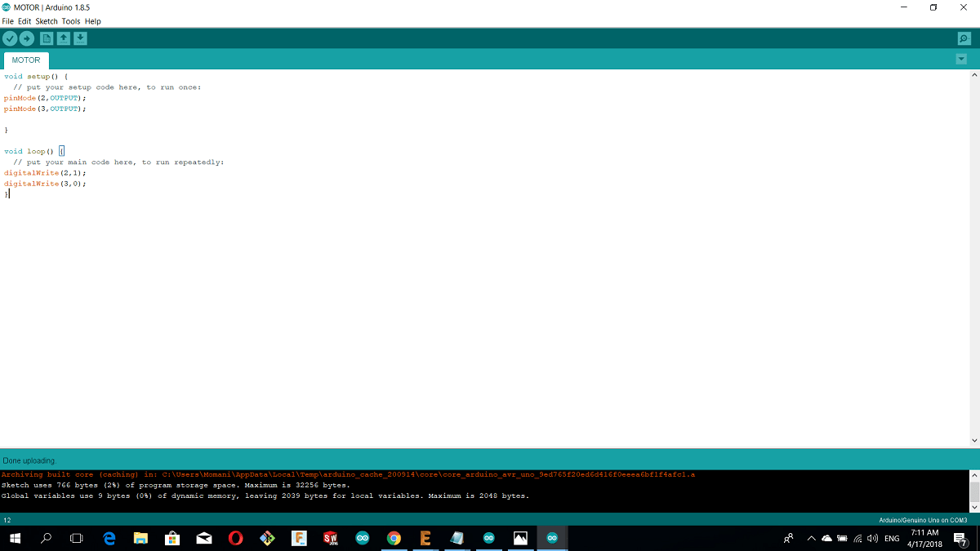
Task: Click the 'Arduino/Genuino Uno on COM3' board label
Action: tap(923, 520)
